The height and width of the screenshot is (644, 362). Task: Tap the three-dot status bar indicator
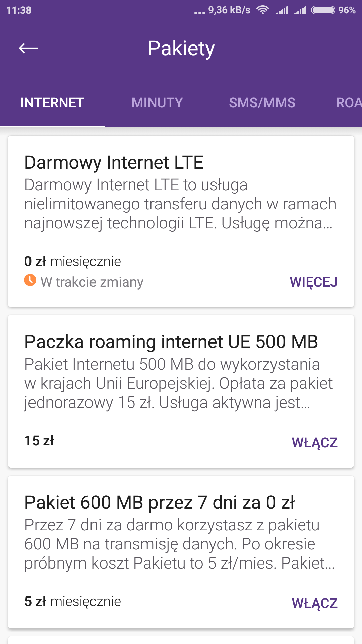[x=199, y=13]
